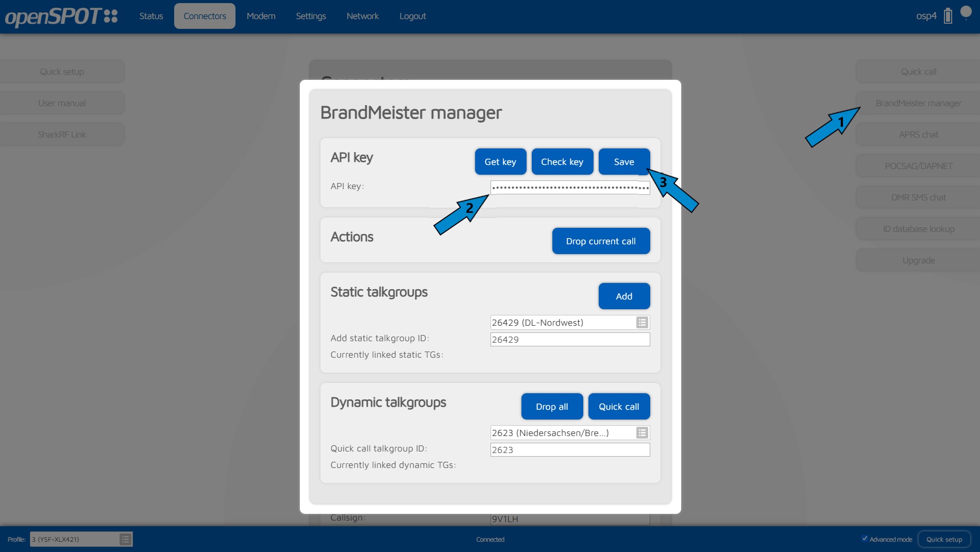Viewport: 980px width, 552px height.
Task: Open the Profile selector 3 (YSF-XLX421)
Action: (74, 539)
